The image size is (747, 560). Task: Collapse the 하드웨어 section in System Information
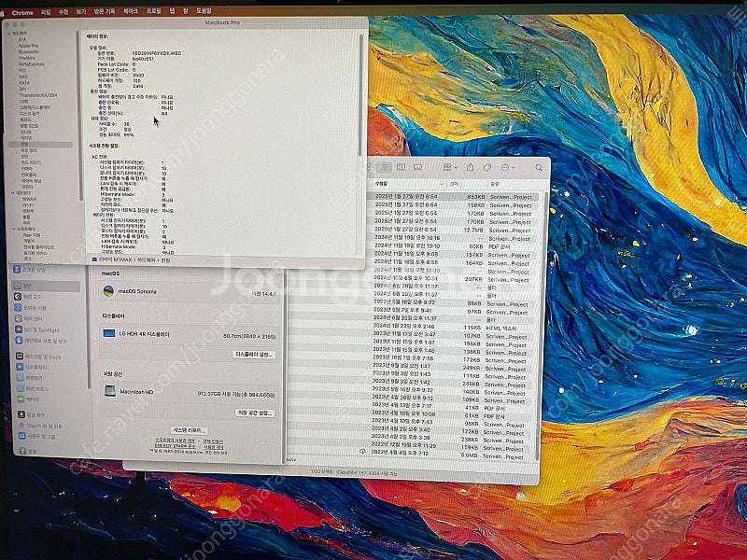pos(10,34)
